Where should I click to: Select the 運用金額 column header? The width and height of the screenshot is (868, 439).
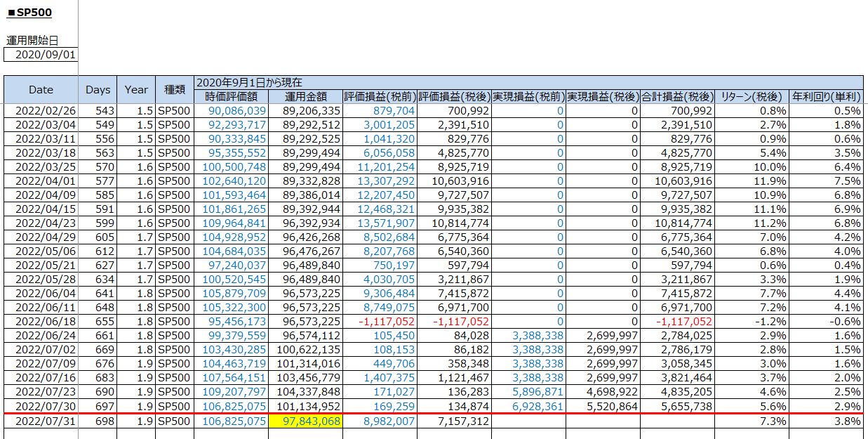click(305, 96)
